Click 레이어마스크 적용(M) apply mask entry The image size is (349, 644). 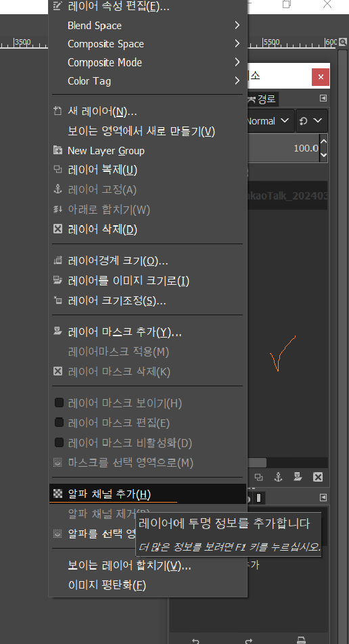tap(148, 352)
